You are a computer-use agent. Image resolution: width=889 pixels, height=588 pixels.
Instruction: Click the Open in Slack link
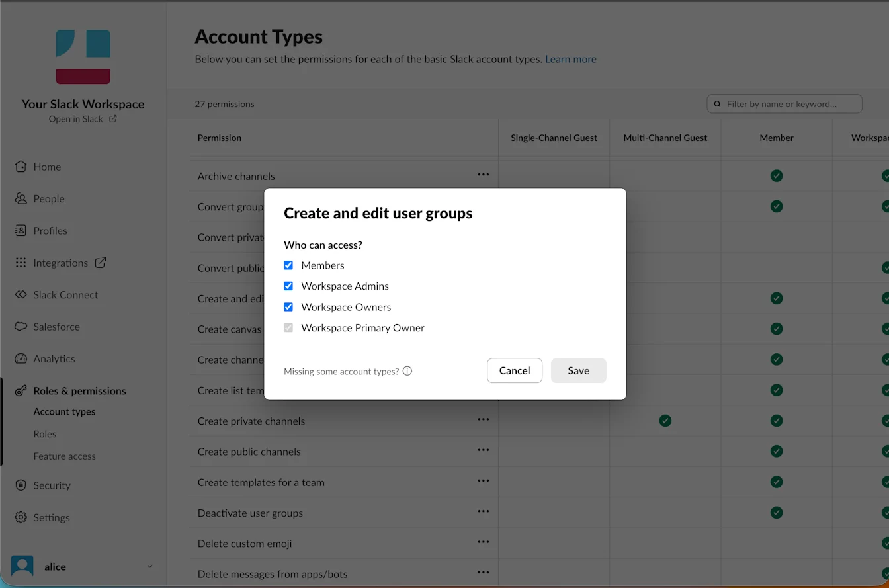coord(76,119)
